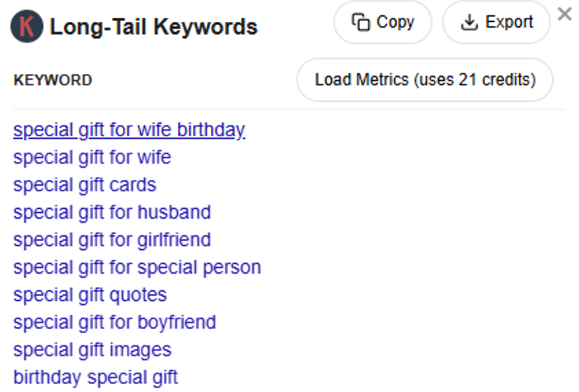Open the 'special gift for wife' keyword
The image size is (579, 392).
pyautogui.click(x=92, y=157)
